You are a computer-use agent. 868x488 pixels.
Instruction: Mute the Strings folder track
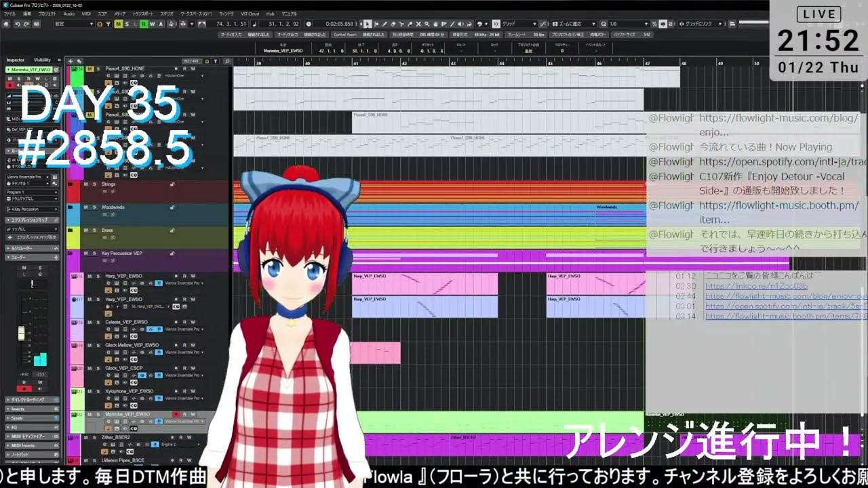pos(86,184)
